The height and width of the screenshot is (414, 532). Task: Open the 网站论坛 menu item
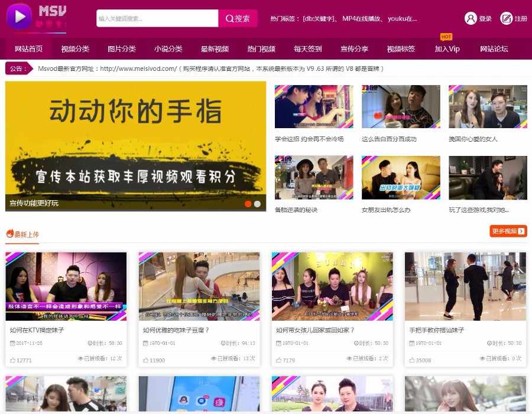pyautogui.click(x=494, y=49)
